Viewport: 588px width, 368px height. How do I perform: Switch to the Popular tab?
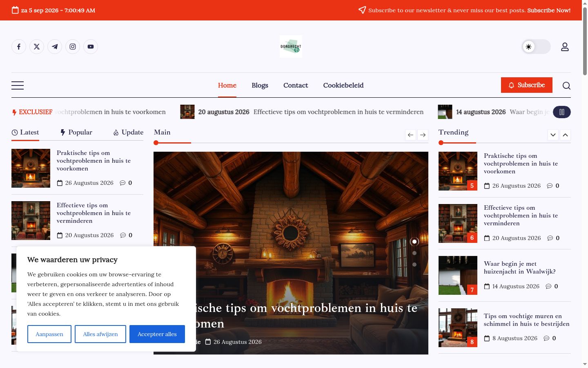(x=76, y=132)
